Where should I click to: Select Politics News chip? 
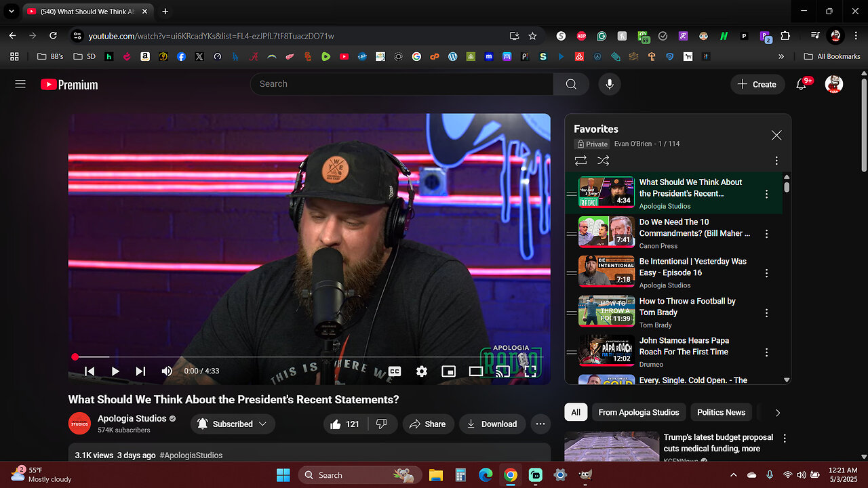[x=721, y=412]
